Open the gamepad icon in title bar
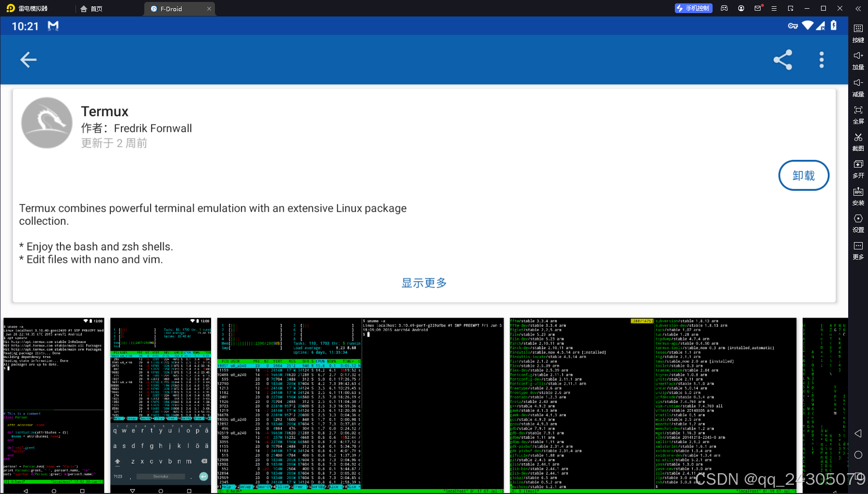This screenshot has height=494, width=868. coord(724,8)
